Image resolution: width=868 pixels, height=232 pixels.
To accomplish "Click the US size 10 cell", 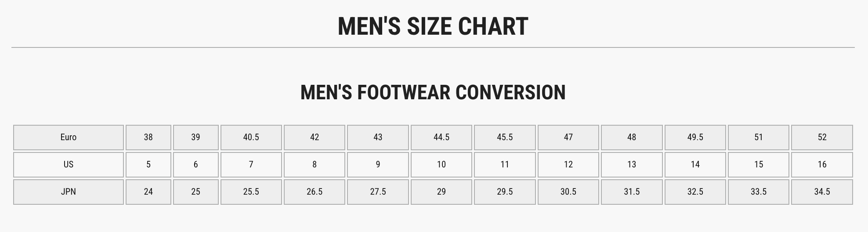I will 441,165.
